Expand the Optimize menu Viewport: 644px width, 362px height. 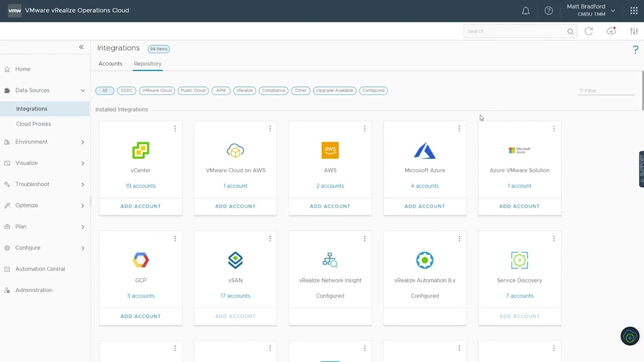pyautogui.click(x=83, y=206)
